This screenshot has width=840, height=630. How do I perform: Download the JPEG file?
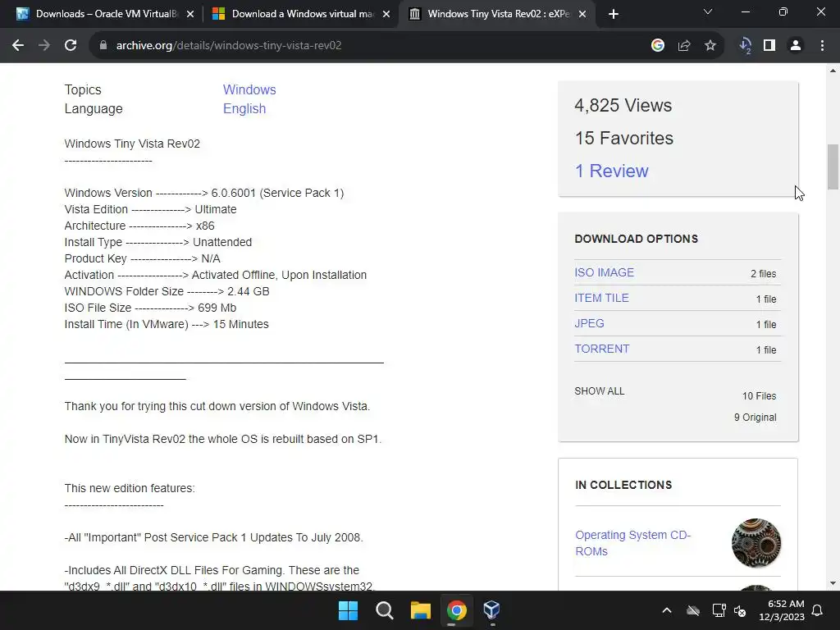point(589,323)
